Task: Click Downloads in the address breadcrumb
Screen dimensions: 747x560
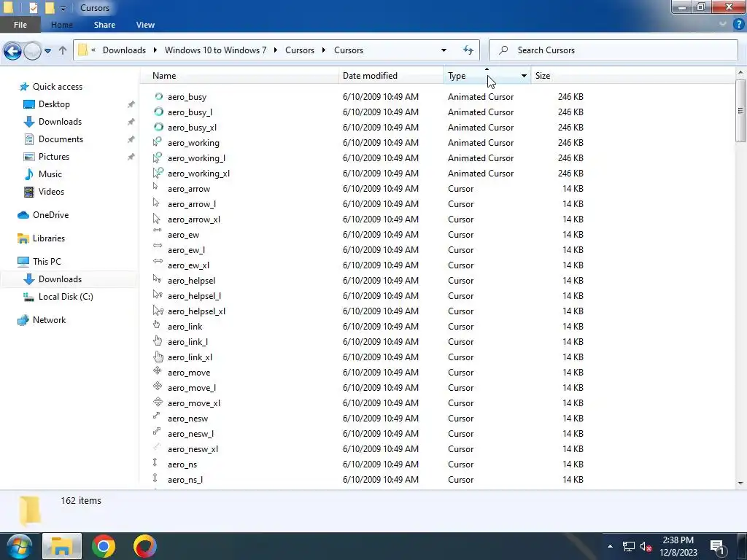Action: tap(124, 50)
